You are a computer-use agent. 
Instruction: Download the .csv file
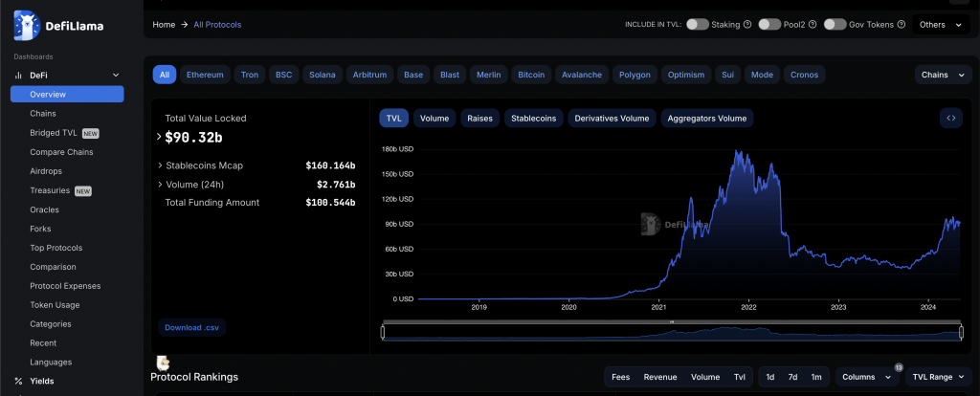(192, 327)
